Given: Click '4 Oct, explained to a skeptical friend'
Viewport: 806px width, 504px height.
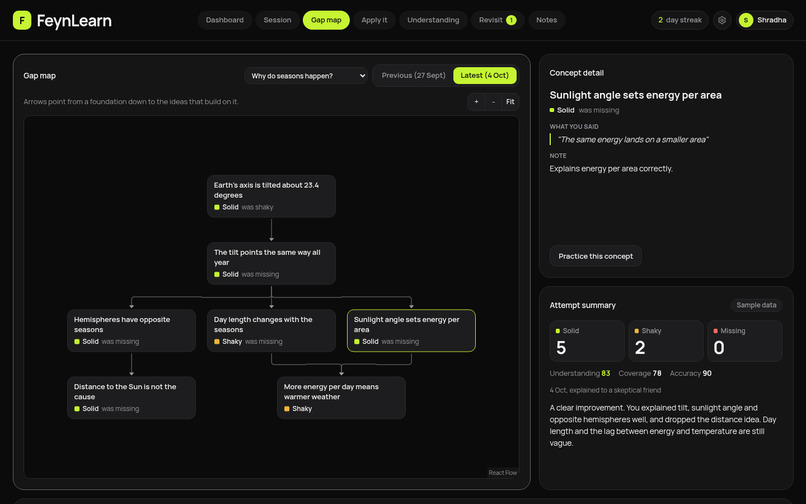Looking at the screenshot, I should click(605, 390).
